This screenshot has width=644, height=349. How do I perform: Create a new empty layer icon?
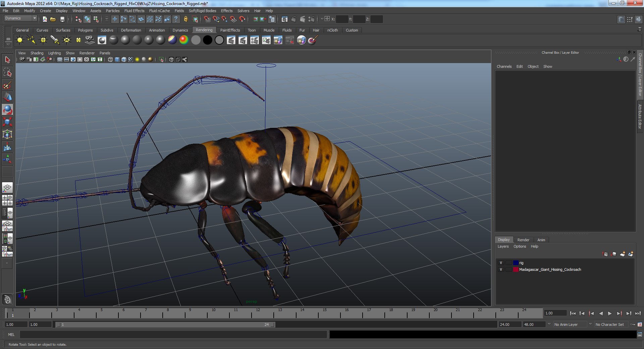[622, 254]
